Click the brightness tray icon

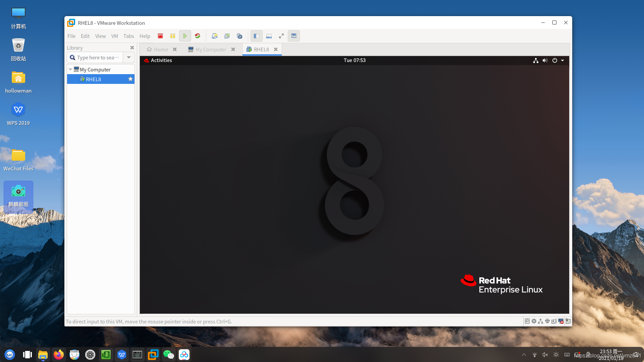coord(556,355)
